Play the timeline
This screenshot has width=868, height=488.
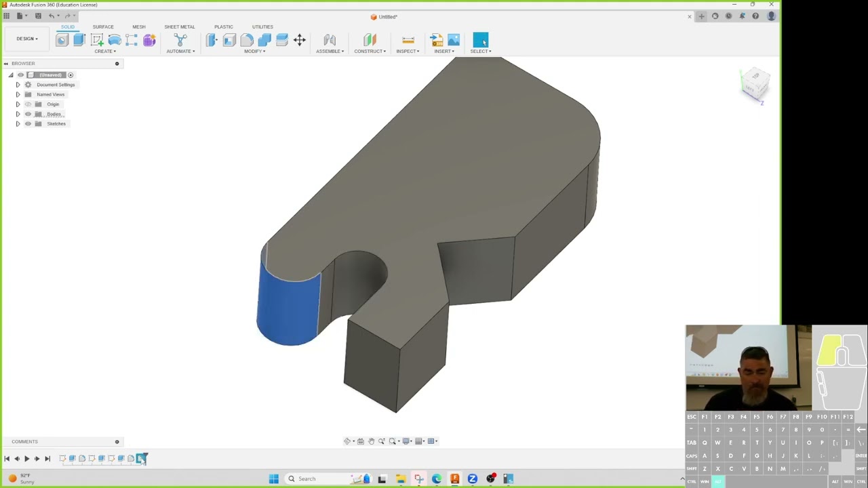pos(26,459)
